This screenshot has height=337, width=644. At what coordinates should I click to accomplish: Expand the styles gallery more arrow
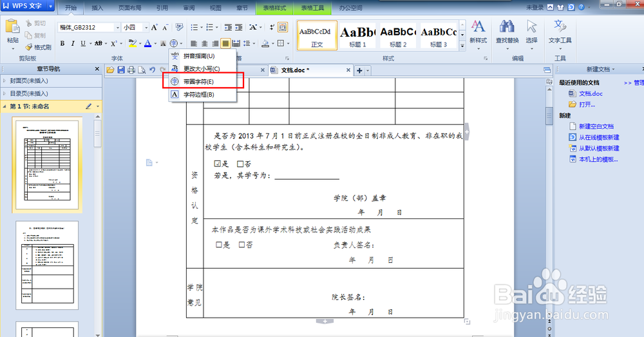pos(462,46)
